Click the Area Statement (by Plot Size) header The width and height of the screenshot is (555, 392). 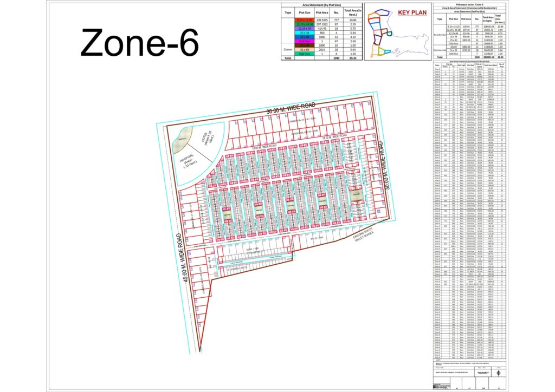321,4
